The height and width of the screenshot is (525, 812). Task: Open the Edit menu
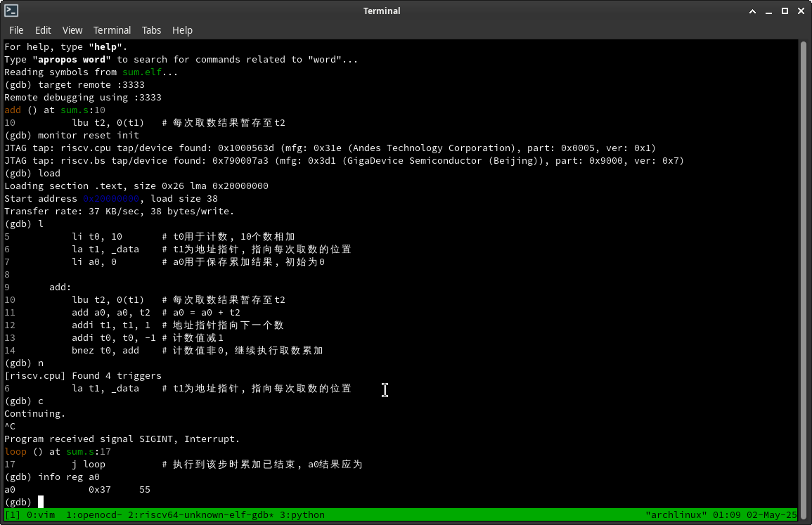pos(43,30)
